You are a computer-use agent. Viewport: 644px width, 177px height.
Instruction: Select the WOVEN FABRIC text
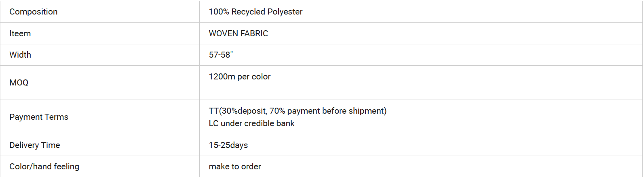coord(239,33)
